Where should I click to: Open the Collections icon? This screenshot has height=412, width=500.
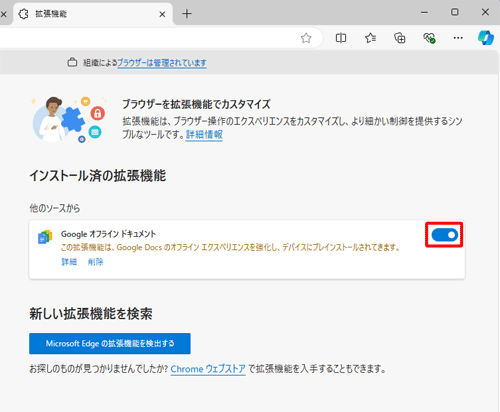coord(400,38)
